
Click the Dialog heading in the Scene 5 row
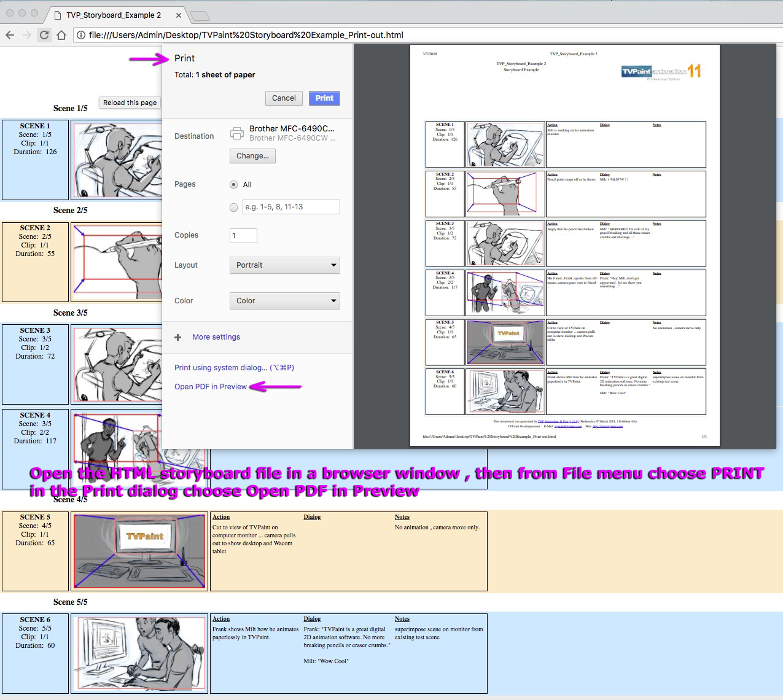coord(312,517)
